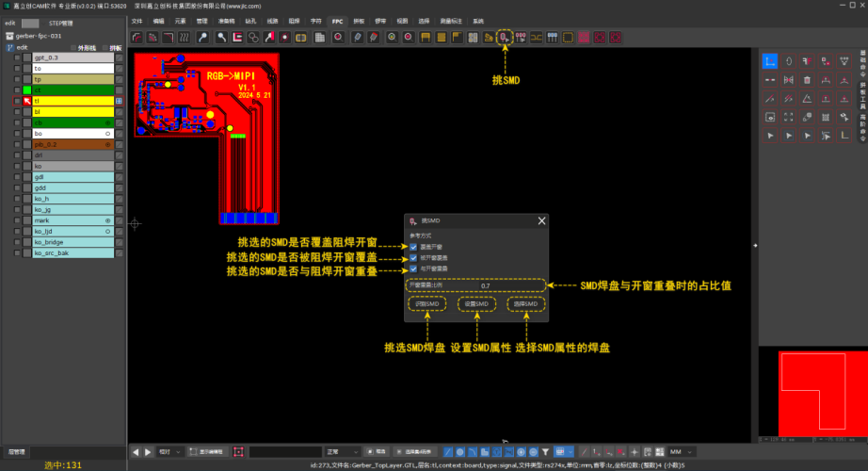Tick the checkbox beside layer drl

coord(17,155)
